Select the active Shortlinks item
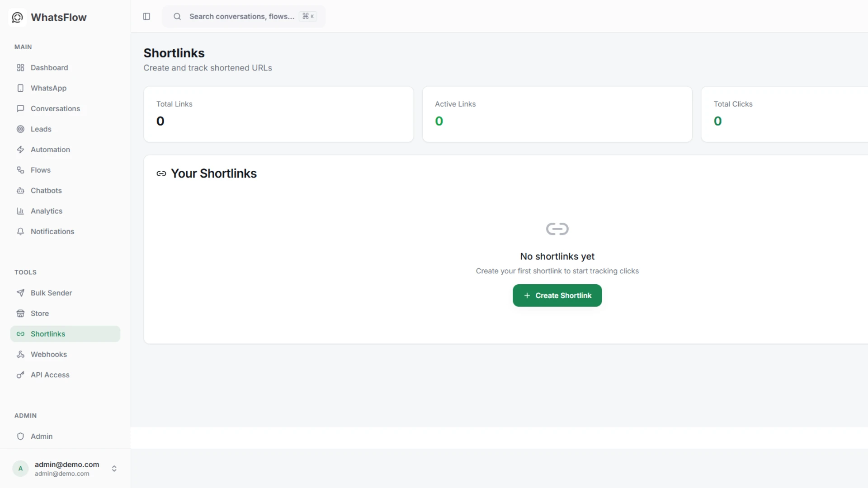868x488 pixels. point(65,334)
